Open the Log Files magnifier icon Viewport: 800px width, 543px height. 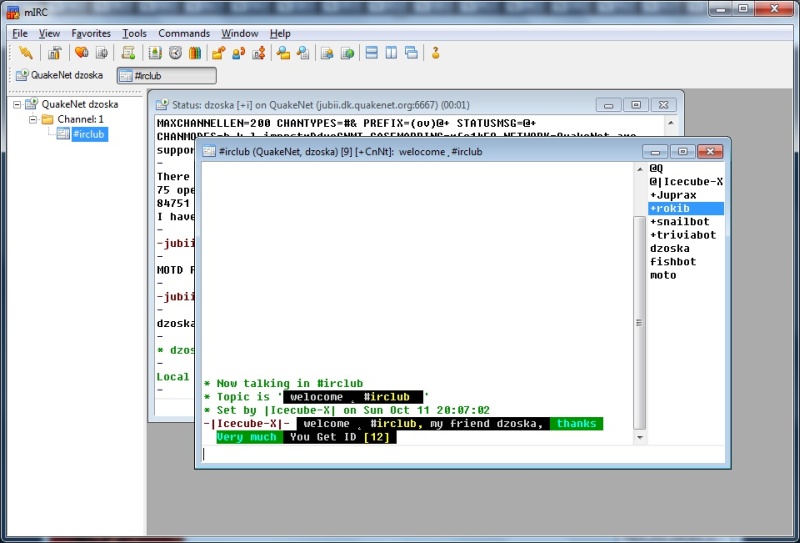tap(303, 53)
